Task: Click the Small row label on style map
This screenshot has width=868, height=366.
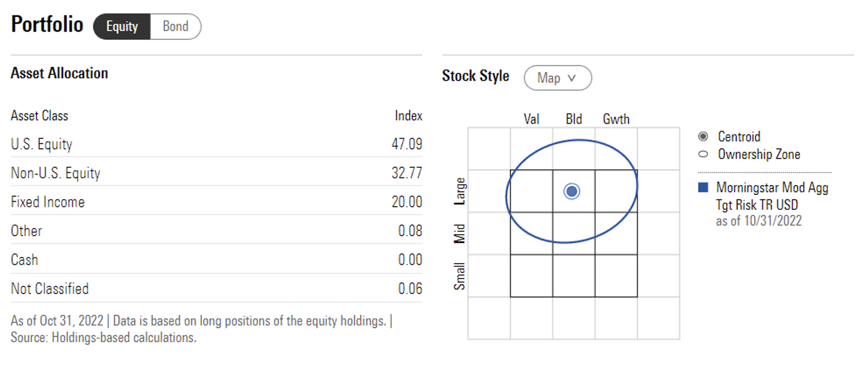Action: (x=459, y=276)
